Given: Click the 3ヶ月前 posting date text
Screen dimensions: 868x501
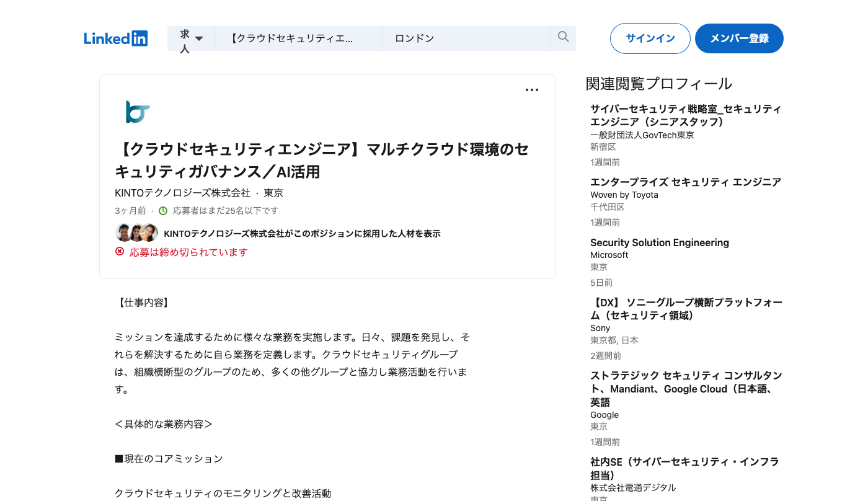Looking at the screenshot, I should point(130,211).
